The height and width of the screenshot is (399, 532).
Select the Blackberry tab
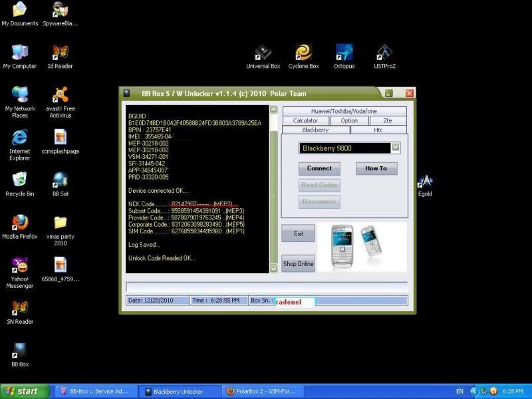(315, 130)
